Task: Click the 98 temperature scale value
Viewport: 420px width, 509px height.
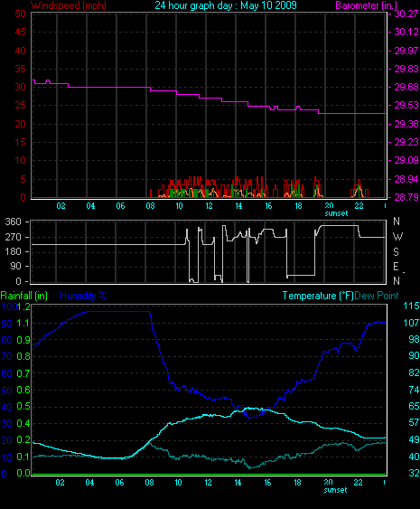Action: 414,339
